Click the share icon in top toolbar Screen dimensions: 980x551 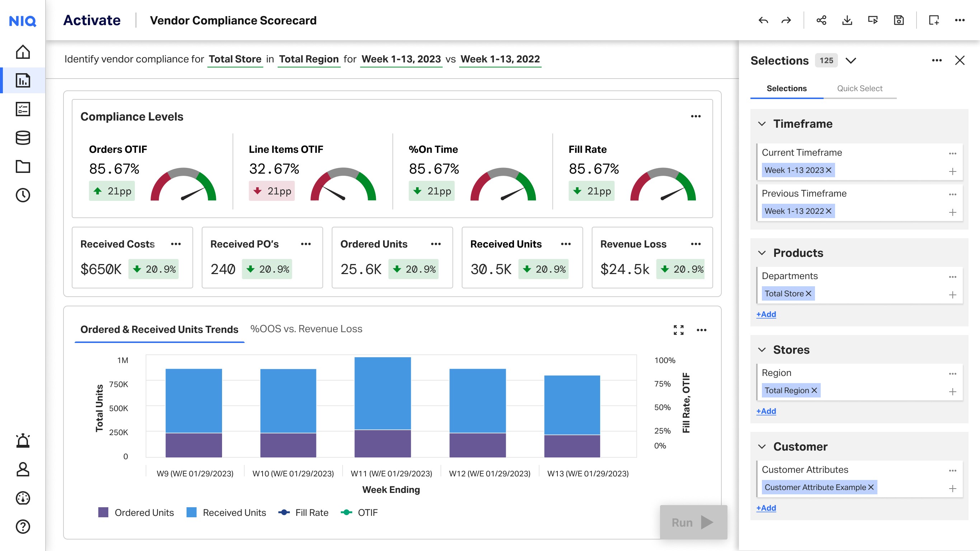(x=821, y=20)
